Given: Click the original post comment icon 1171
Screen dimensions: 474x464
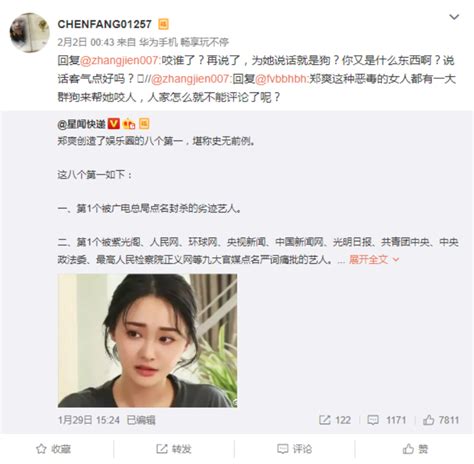Looking at the screenshot, I should point(387,420).
